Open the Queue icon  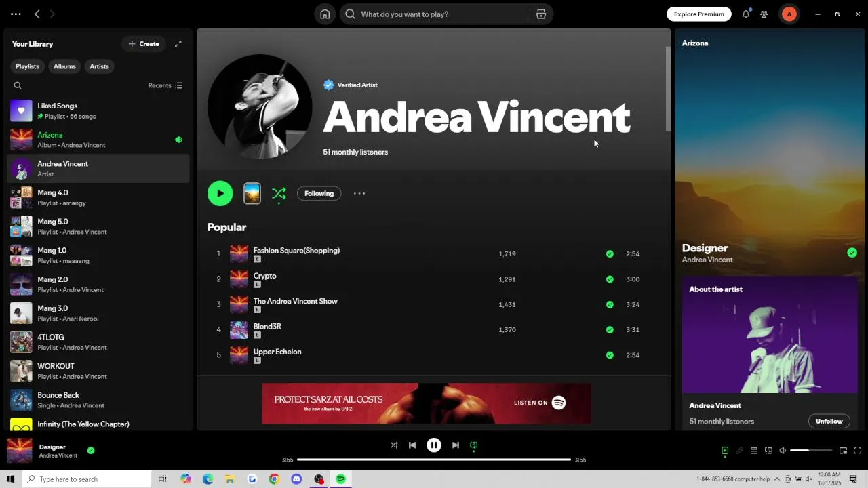(754, 451)
